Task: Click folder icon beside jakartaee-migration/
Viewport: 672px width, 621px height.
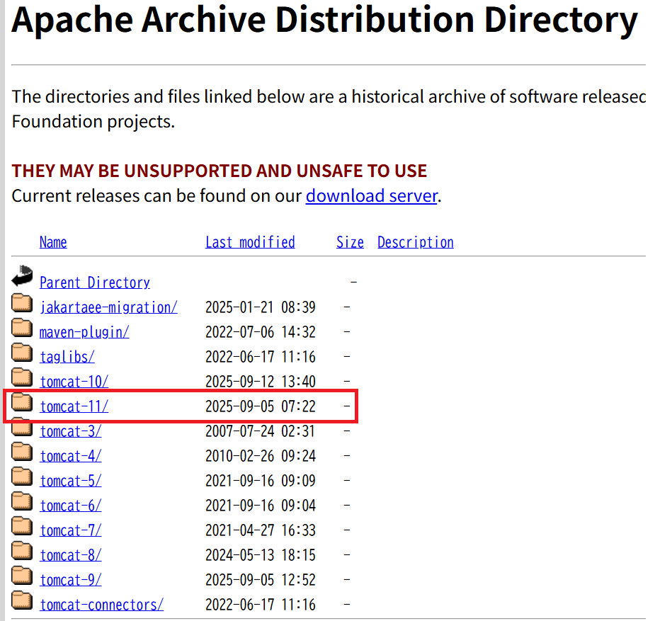Action: [22, 303]
